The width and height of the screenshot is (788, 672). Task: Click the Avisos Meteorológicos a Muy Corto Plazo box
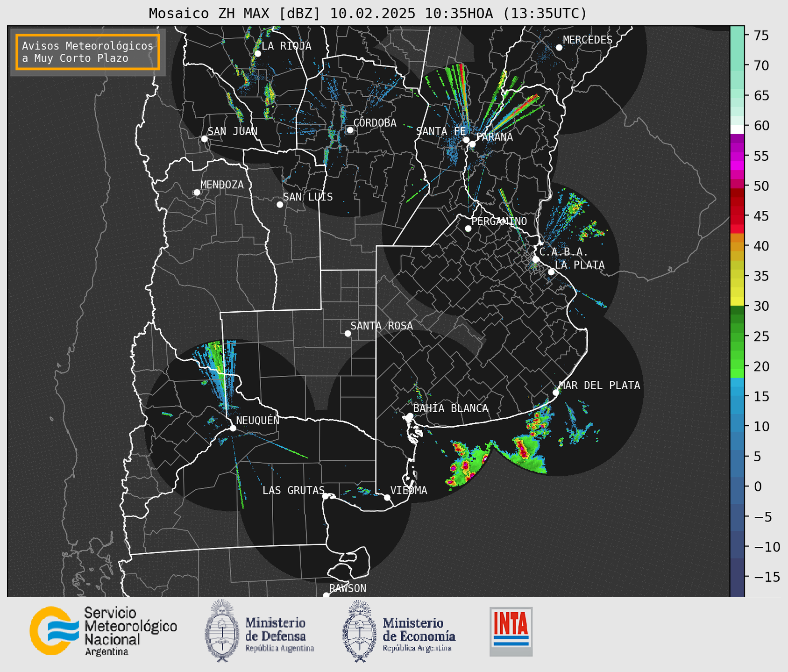(88, 52)
